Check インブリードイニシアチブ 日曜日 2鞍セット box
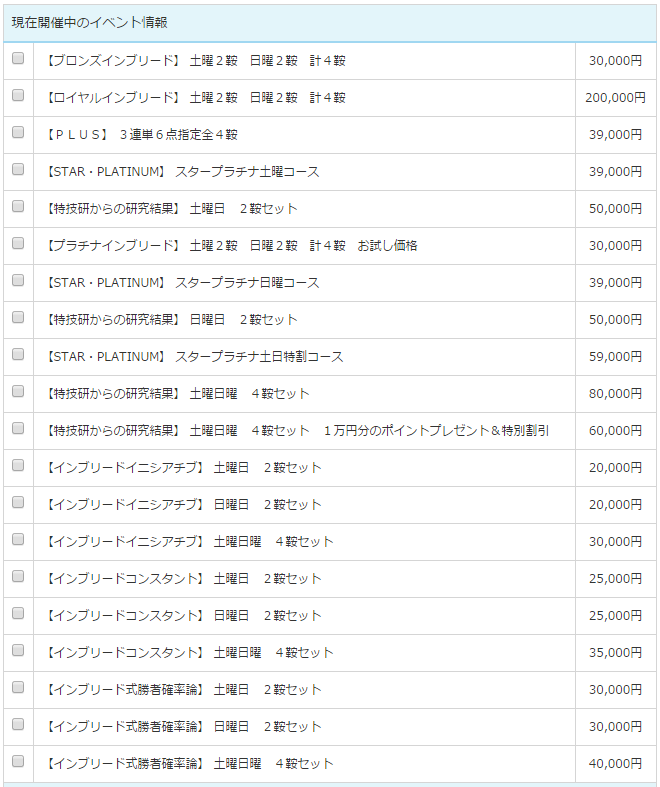Viewport: 660px width, 787px height. click(18, 502)
